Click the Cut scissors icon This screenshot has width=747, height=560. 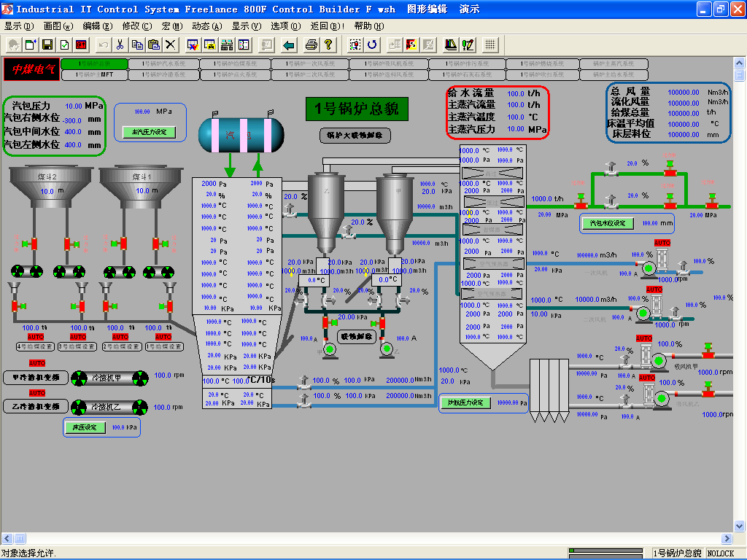[x=120, y=44]
